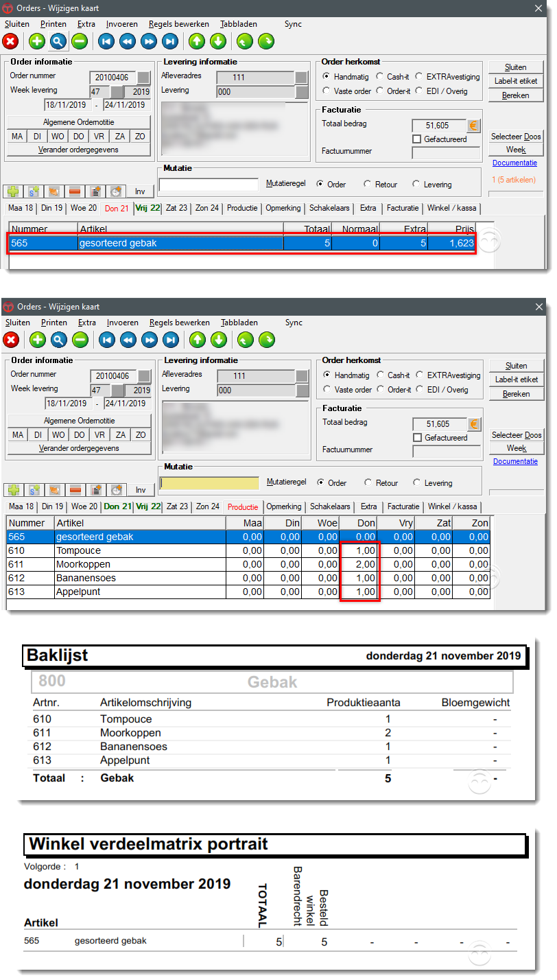
Task: Click red X close icon in Don 21-view Orders window
Action: click(10, 41)
